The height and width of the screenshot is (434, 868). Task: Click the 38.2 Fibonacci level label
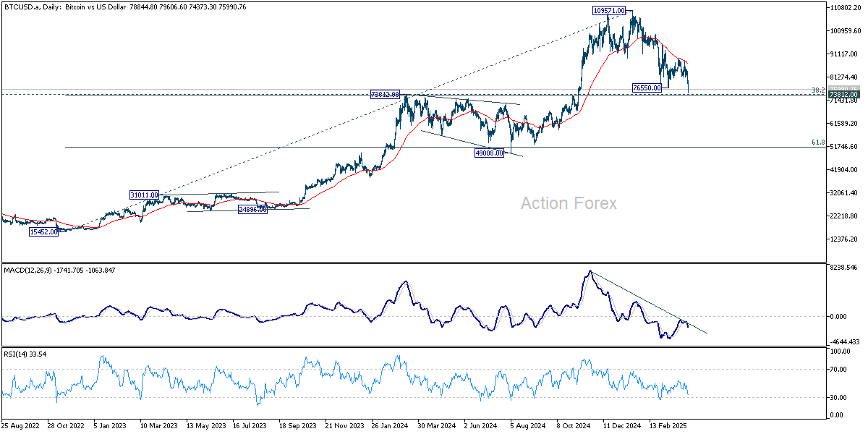pyautogui.click(x=818, y=90)
